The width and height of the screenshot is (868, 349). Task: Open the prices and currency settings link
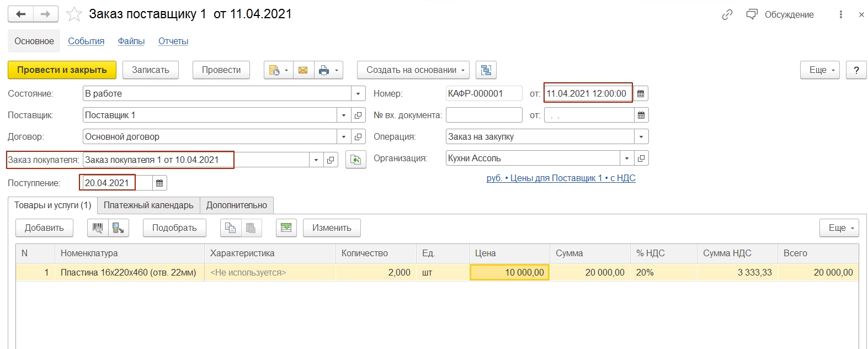(x=561, y=178)
